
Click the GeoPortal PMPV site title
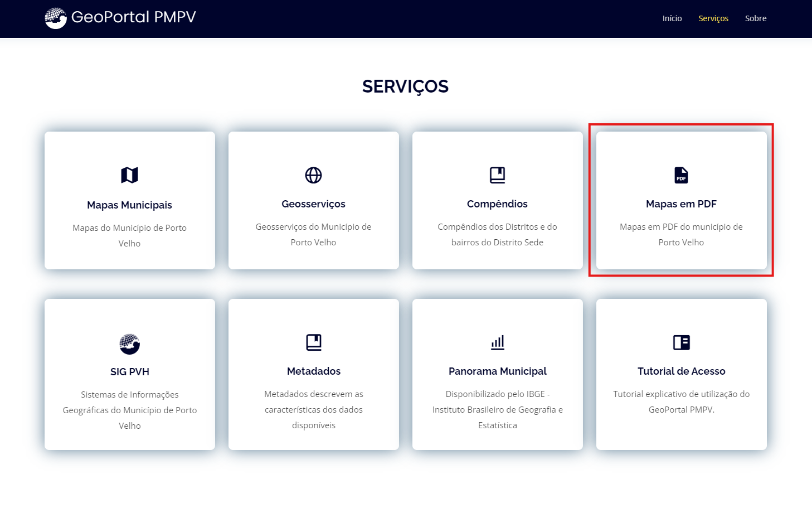(134, 17)
